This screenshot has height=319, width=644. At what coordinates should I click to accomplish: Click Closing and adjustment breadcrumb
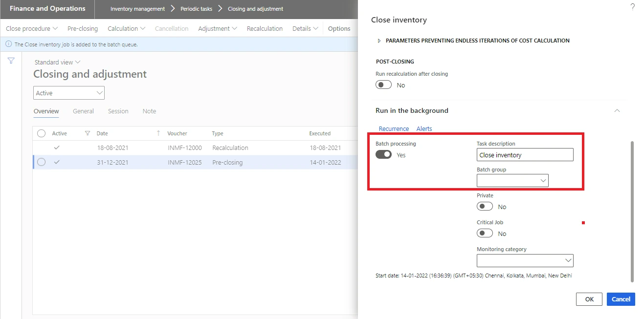coord(255,9)
